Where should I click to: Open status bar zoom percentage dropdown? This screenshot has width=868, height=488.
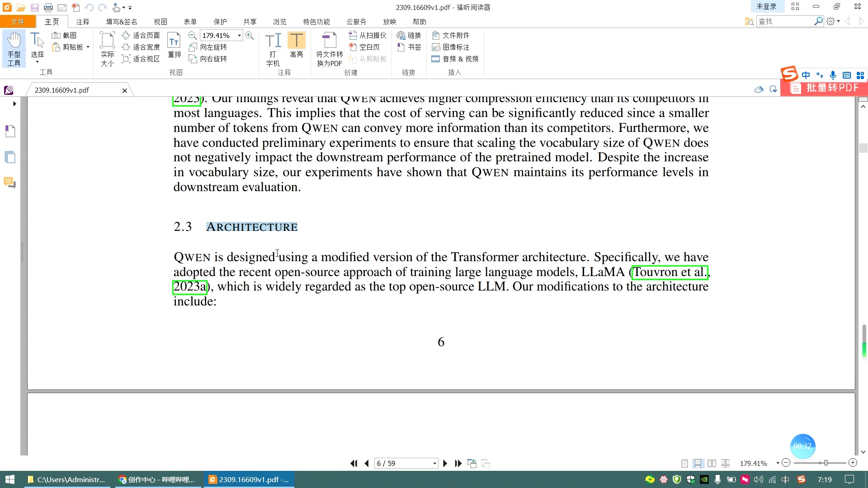(778, 463)
